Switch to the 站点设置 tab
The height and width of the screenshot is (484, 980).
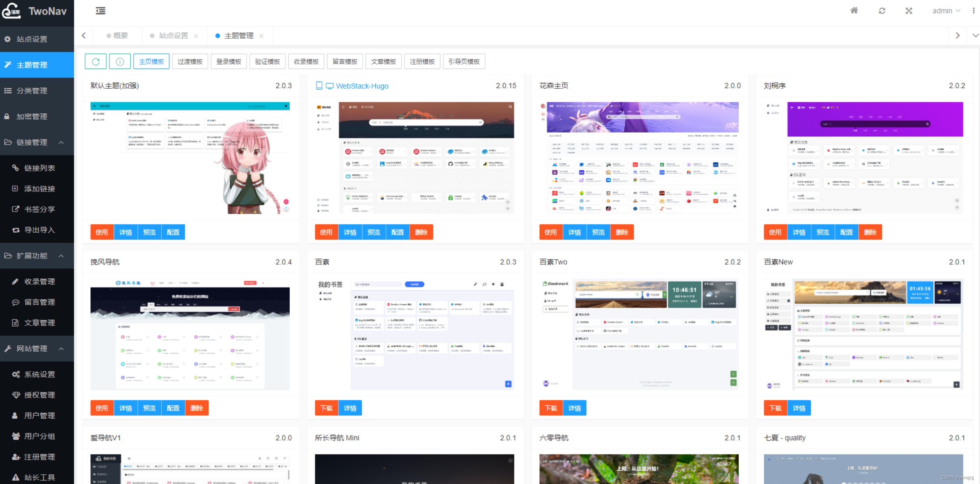coord(174,35)
